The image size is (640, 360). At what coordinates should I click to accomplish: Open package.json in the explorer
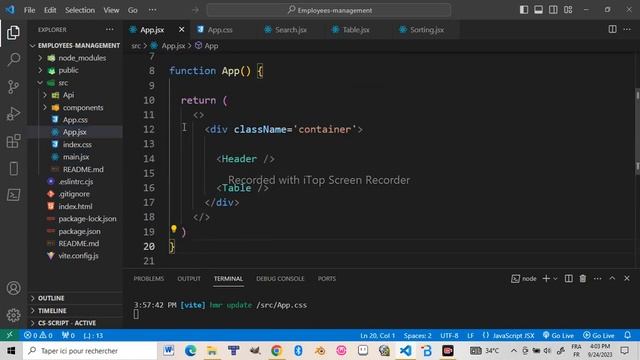[75, 231]
